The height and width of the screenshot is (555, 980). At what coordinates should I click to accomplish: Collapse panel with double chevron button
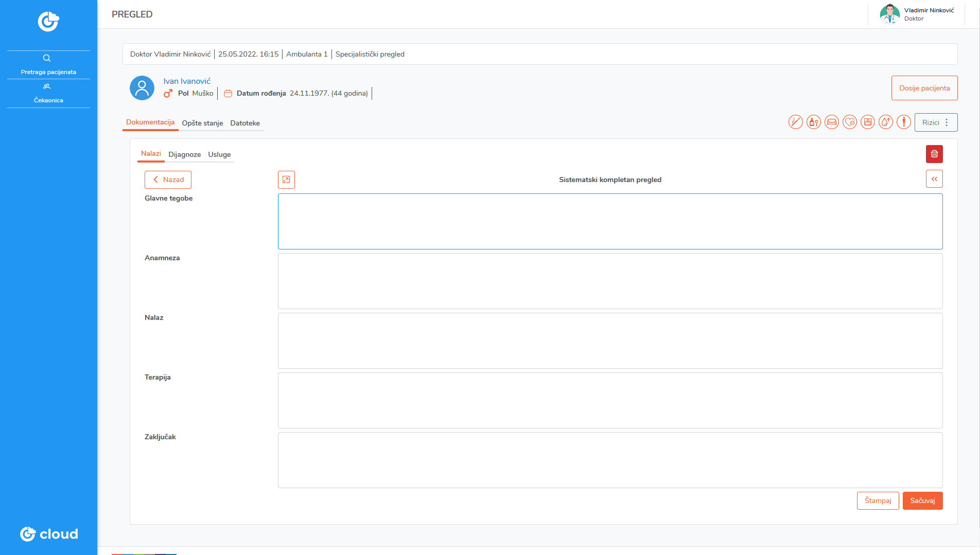(934, 179)
